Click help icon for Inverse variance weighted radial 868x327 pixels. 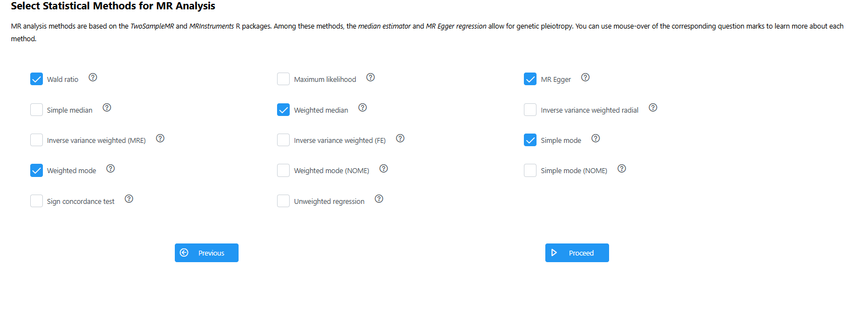click(x=653, y=108)
